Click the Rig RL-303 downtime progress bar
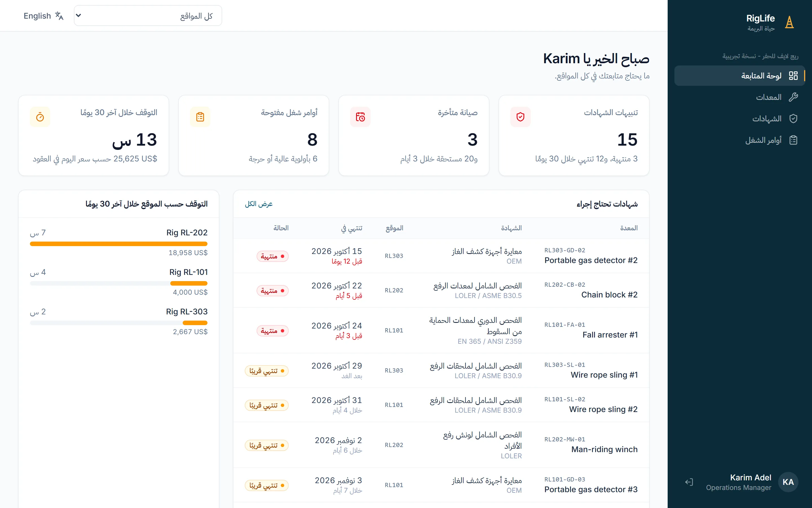This screenshot has width=812, height=508. tap(119, 323)
